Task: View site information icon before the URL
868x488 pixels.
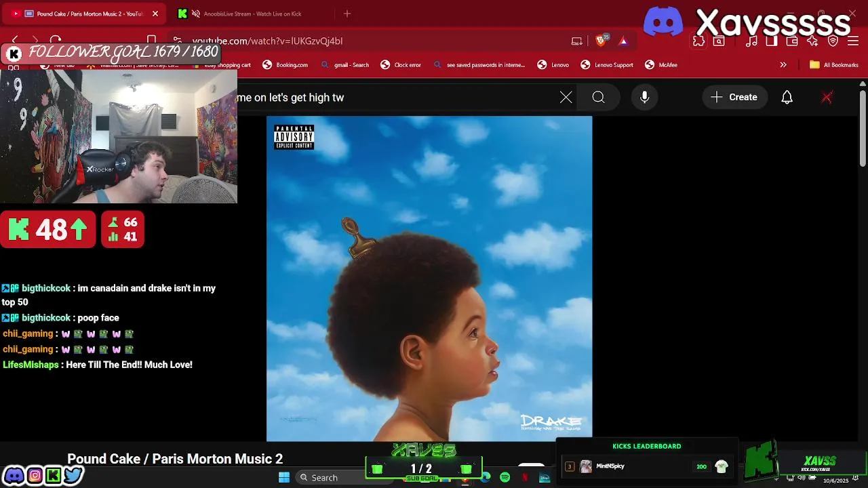Action: (x=177, y=41)
